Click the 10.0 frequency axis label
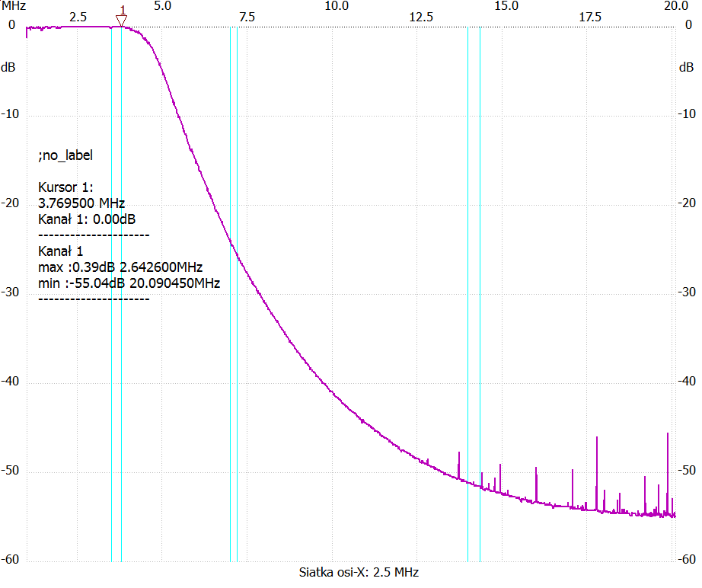The image size is (702, 588). (x=337, y=6)
